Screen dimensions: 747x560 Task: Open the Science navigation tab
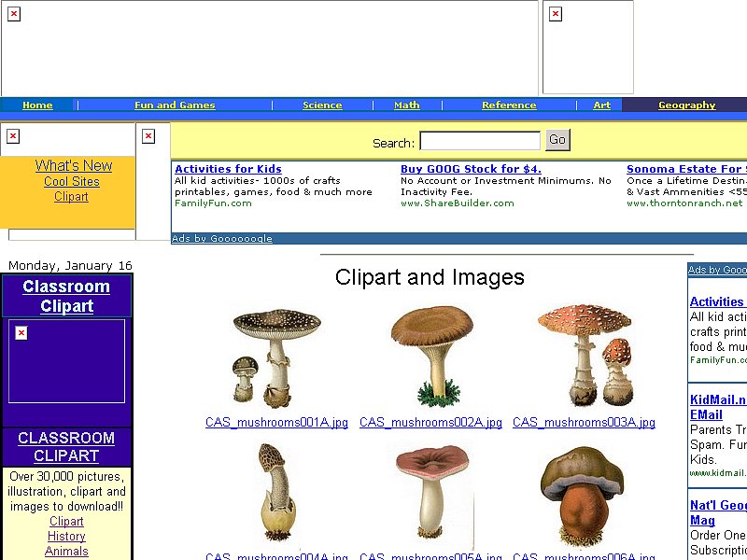(x=322, y=105)
